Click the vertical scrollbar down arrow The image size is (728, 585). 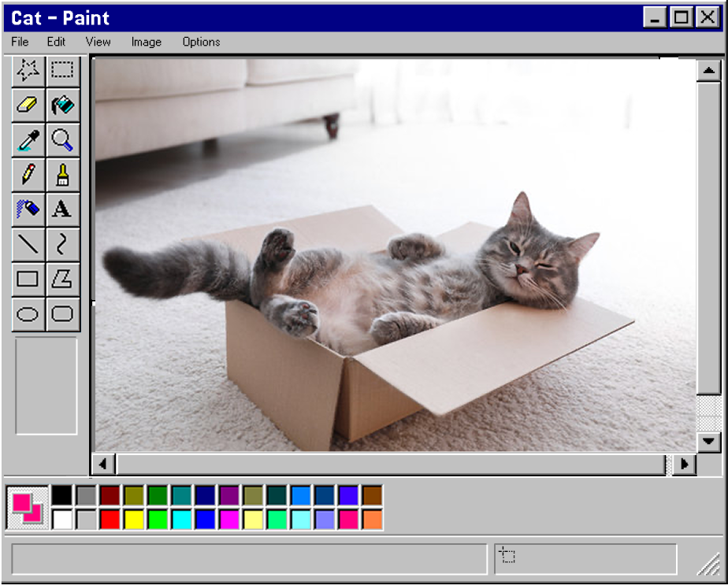pyautogui.click(x=710, y=442)
